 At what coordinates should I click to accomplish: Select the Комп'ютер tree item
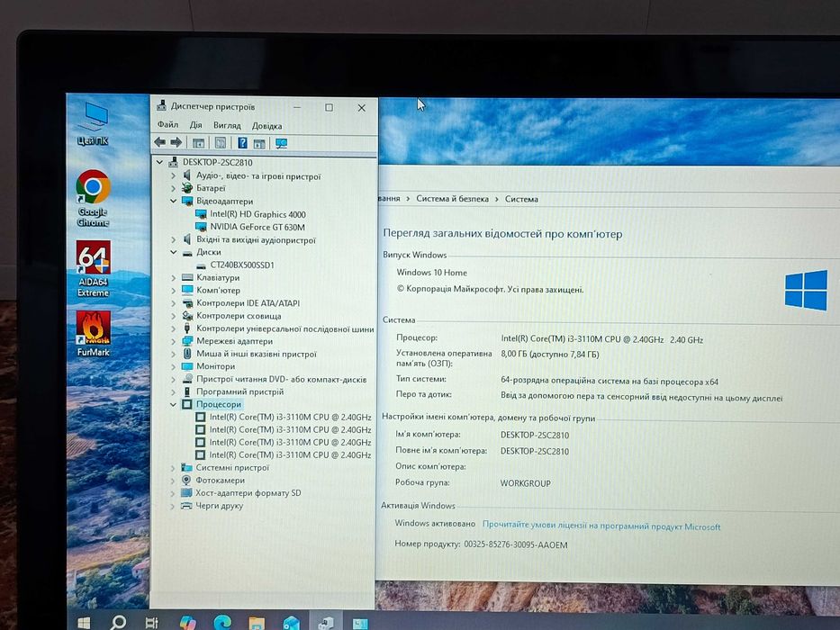click(218, 291)
